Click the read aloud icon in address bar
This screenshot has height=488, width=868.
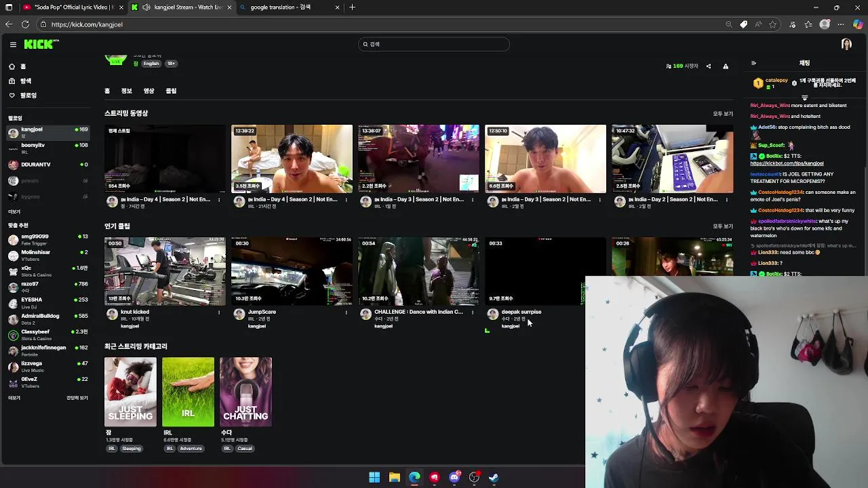pos(758,24)
